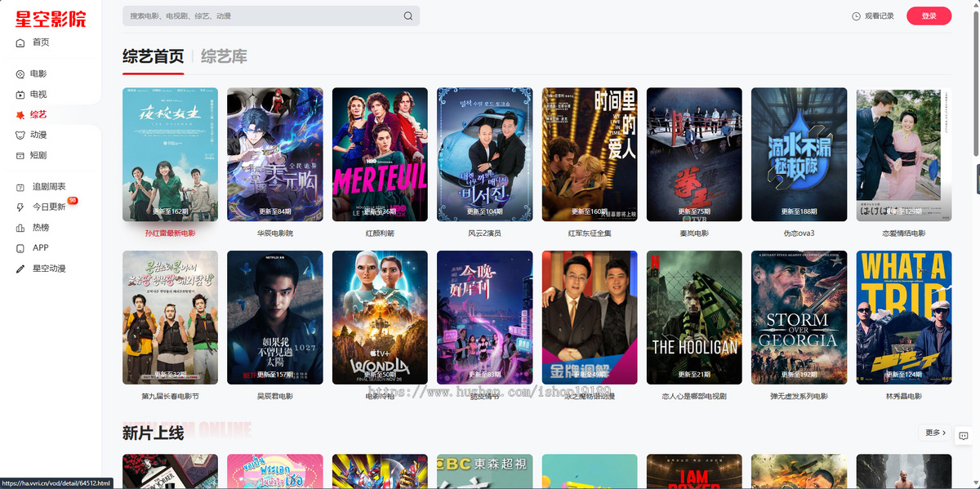Screen dimensions: 980x489
Task: Click the 秦岚电影 title link
Action: coord(694,233)
